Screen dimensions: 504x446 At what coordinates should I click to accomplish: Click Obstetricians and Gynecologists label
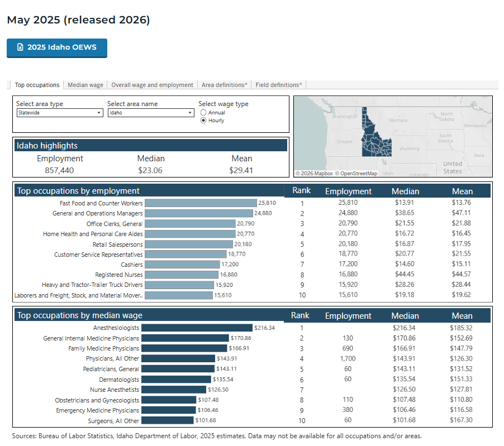(x=97, y=400)
